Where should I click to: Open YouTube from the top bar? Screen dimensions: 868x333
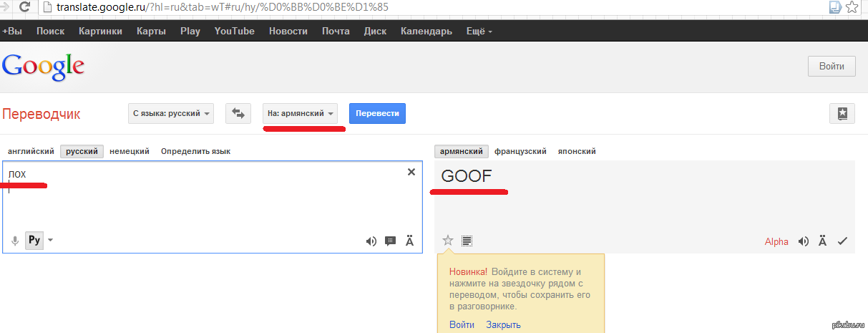coord(234,31)
